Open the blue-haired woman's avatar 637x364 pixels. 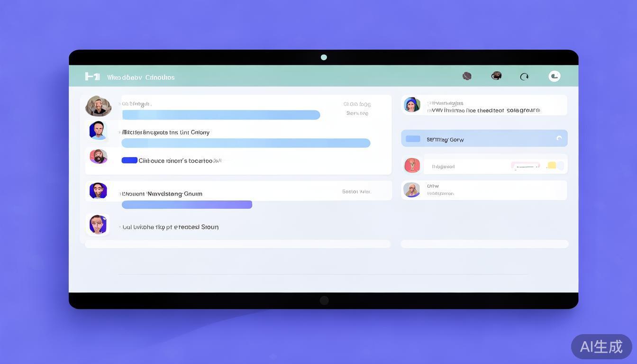(412, 105)
